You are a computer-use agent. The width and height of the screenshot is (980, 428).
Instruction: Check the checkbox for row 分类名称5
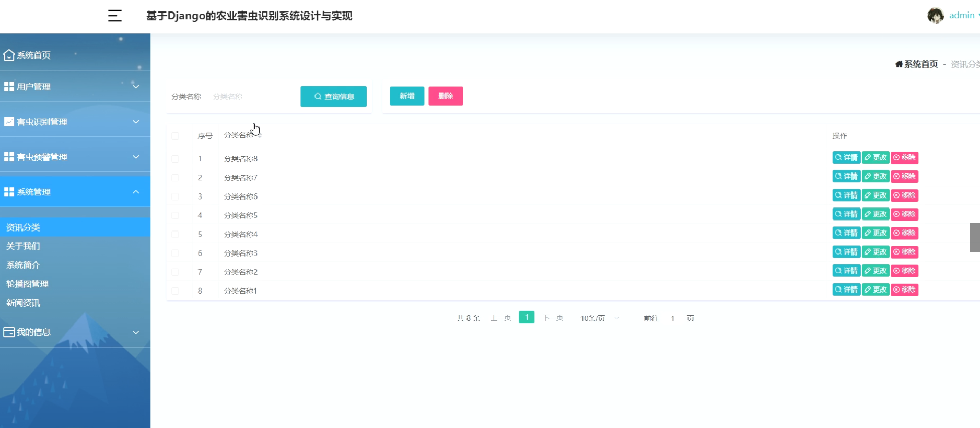coord(175,215)
